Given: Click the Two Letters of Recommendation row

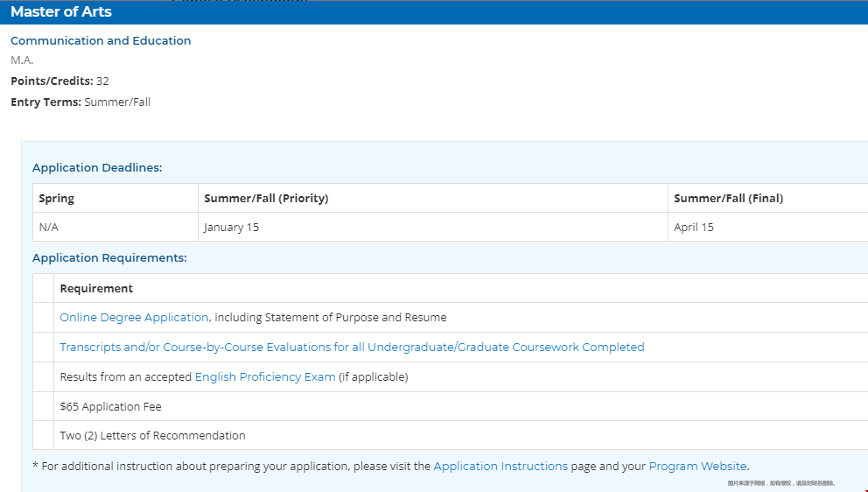Looking at the screenshot, I should click(152, 436).
